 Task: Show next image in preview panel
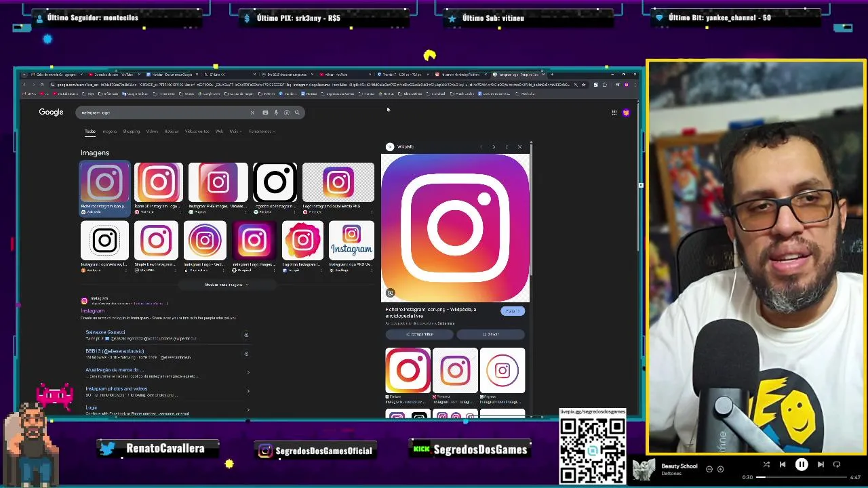click(x=494, y=146)
